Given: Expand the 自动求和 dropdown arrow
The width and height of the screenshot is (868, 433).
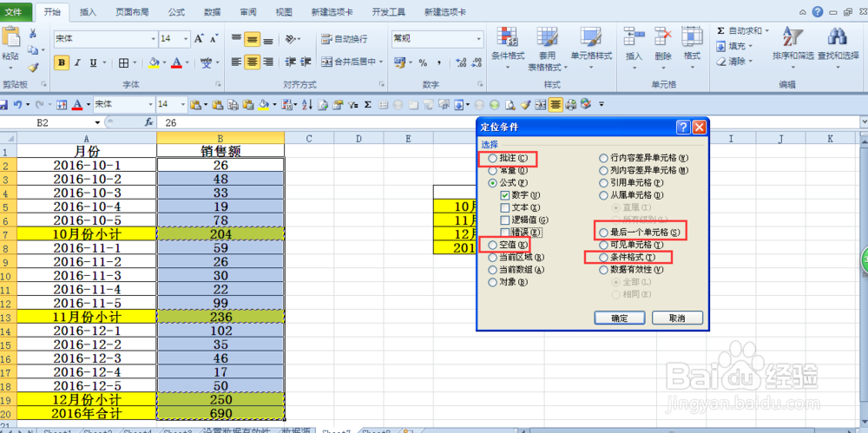Looking at the screenshot, I should [x=766, y=31].
